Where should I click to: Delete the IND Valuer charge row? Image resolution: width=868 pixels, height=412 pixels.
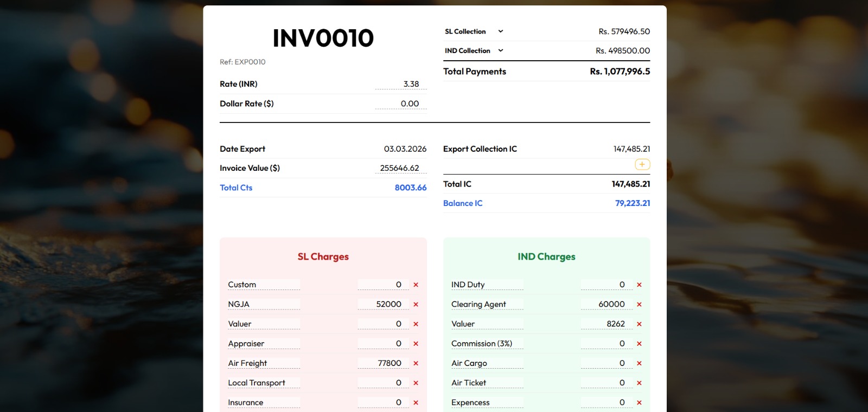tap(639, 324)
